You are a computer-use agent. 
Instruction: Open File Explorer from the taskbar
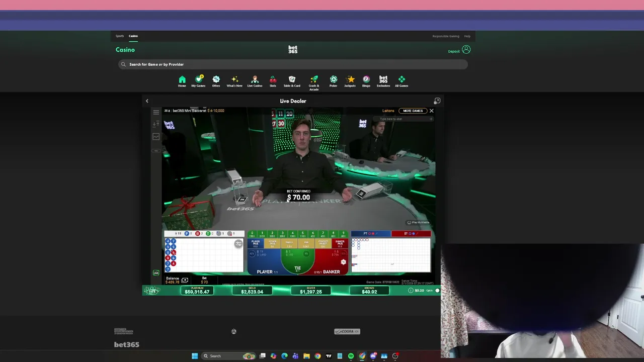[x=306, y=356]
